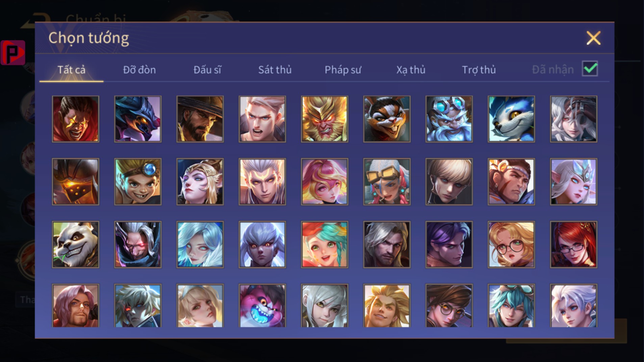Image resolution: width=644 pixels, height=362 pixels.
Task: Pick the pink and yellow haired girl hero
Action: [325, 182]
